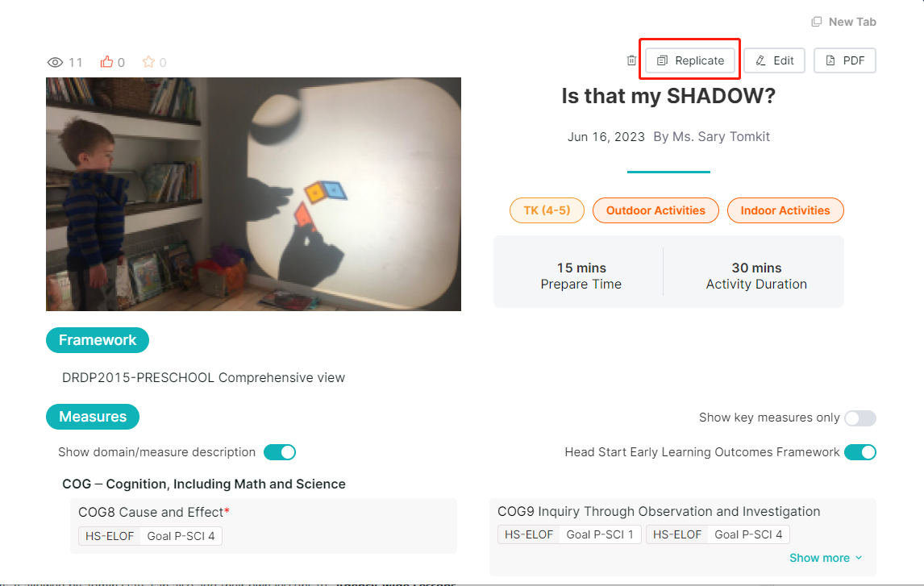This screenshot has height=586, width=924.
Task: Select the Outdoor Activities tag
Action: (656, 210)
